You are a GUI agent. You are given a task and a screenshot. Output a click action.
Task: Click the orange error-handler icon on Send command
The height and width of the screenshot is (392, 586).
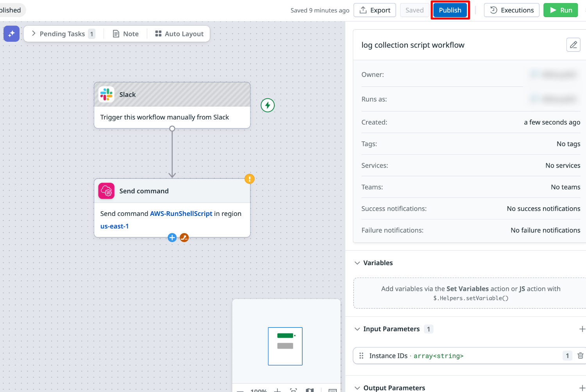pos(184,237)
